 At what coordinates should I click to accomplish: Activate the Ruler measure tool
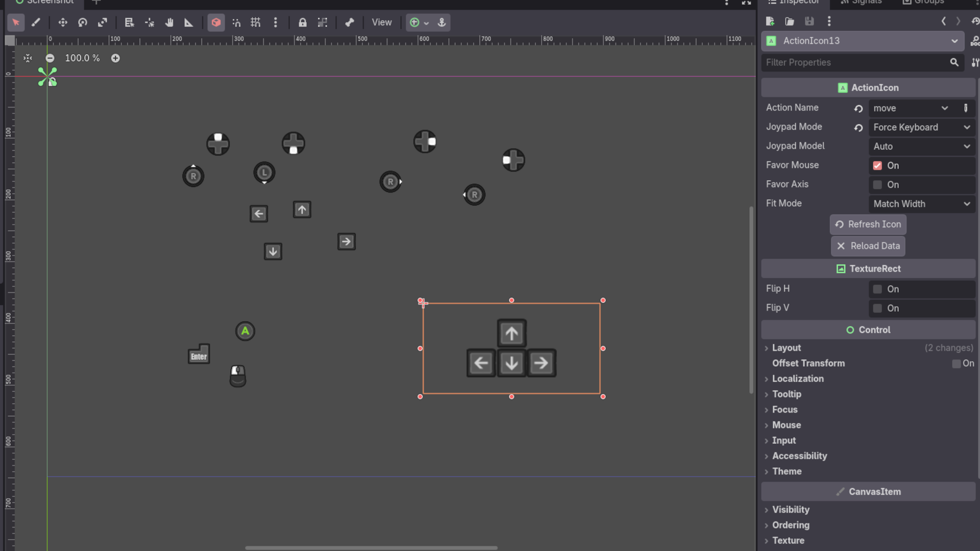click(x=189, y=22)
